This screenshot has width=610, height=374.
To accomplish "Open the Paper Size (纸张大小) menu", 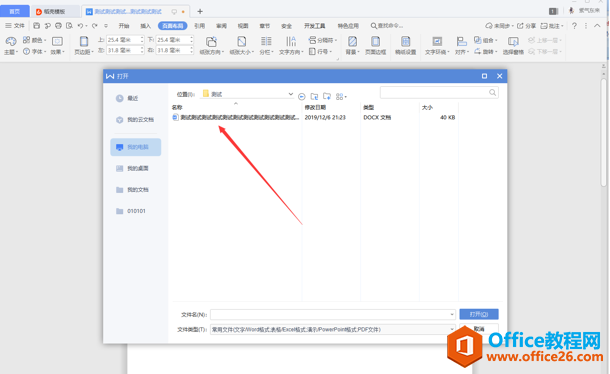I will click(x=241, y=46).
